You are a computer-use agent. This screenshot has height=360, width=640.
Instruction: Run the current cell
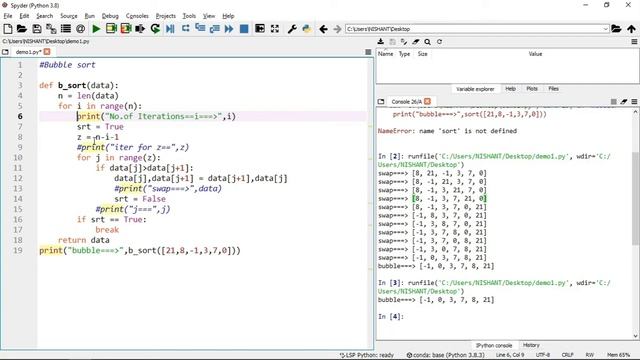point(111,29)
